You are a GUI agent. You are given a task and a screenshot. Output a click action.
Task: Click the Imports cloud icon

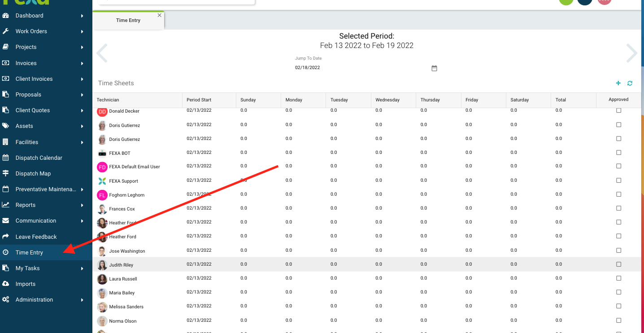(x=6, y=284)
